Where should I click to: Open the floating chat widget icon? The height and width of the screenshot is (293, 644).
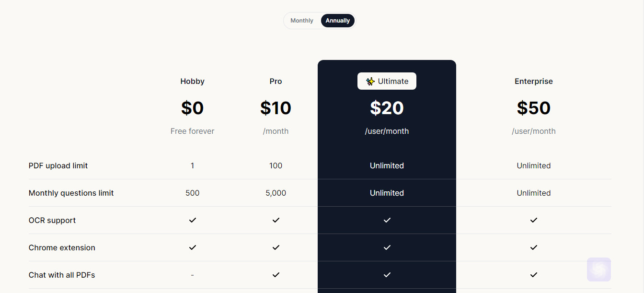click(599, 270)
